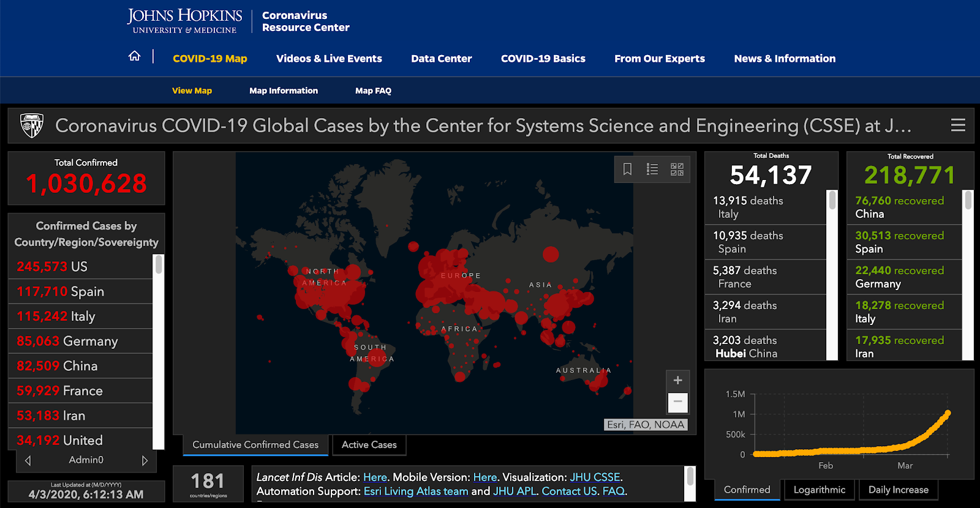Select France with 59,929 confirmed cases

(x=80, y=391)
